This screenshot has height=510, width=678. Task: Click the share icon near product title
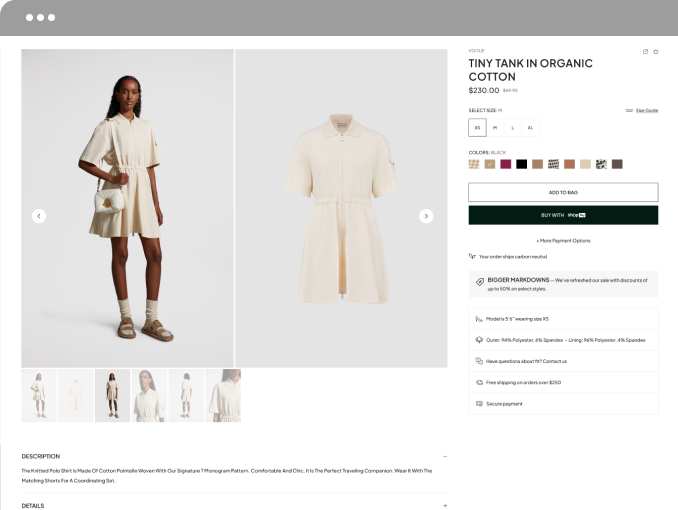pos(645,51)
